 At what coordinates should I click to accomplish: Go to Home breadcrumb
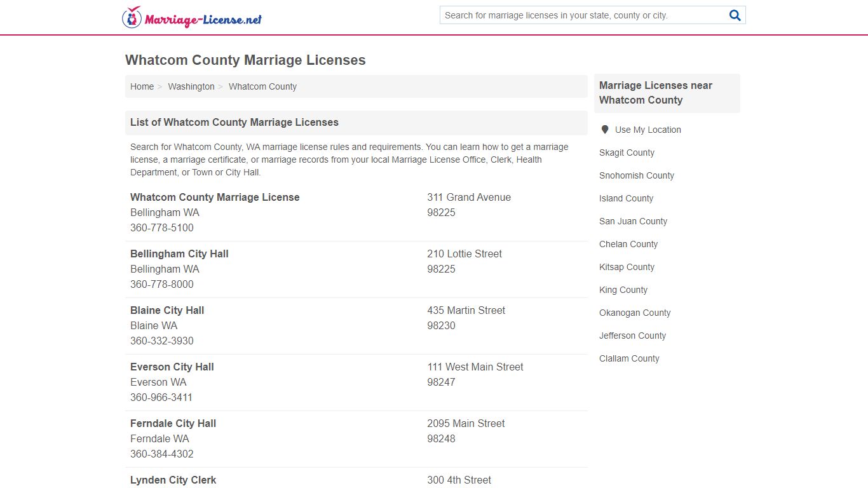coord(142,86)
